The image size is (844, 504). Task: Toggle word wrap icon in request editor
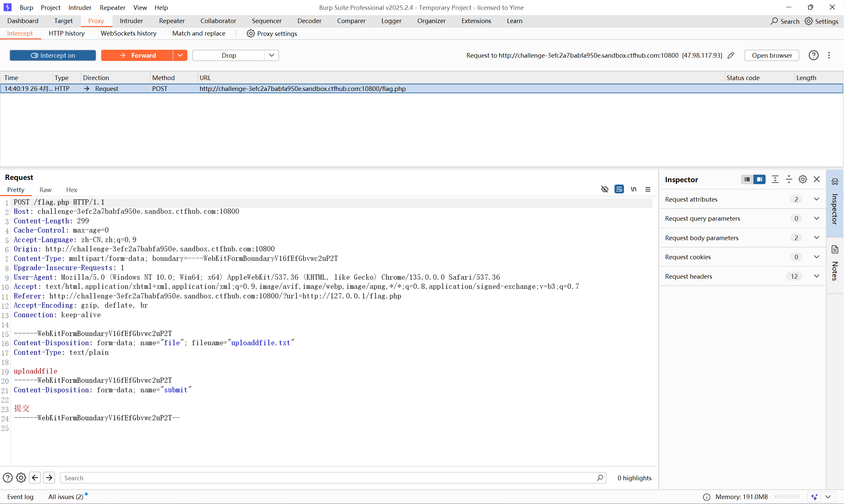(619, 189)
